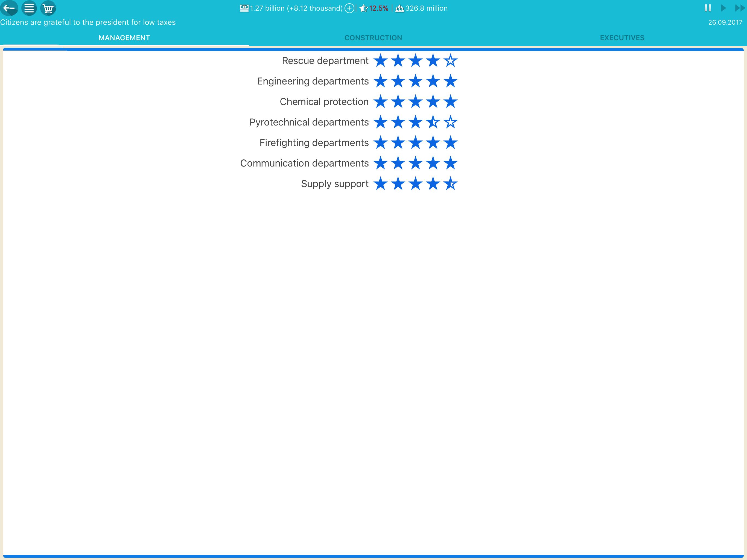Click the Communication departments label
Viewport: 747px width, 560px height.
point(304,163)
